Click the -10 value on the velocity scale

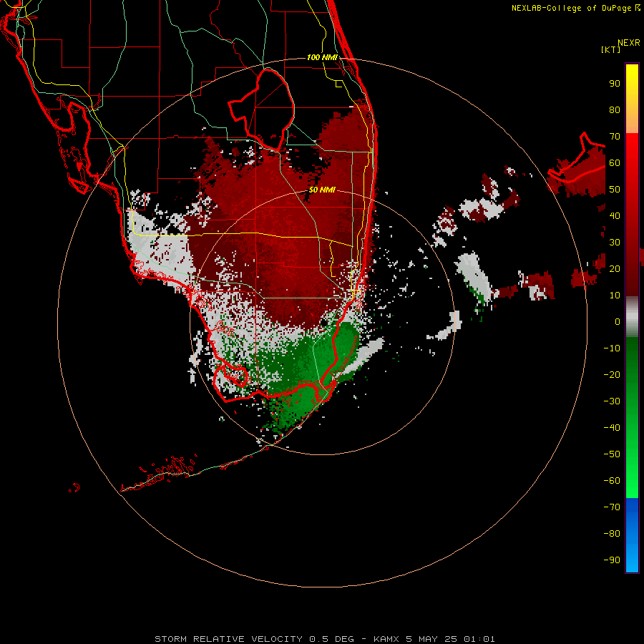(612, 348)
